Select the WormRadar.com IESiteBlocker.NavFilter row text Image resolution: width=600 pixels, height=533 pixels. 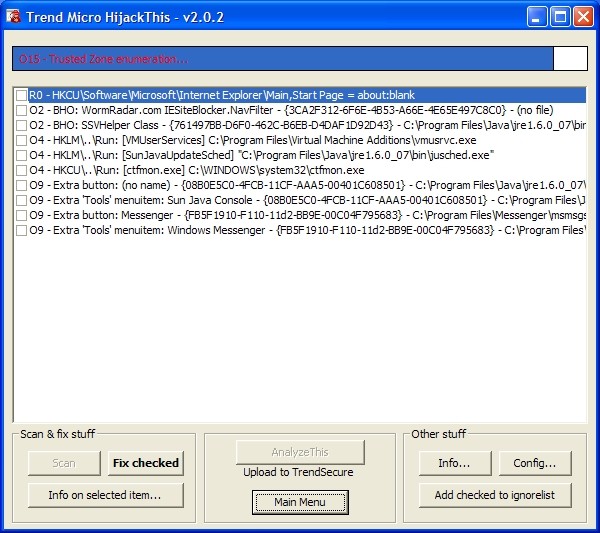pos(291,111)
